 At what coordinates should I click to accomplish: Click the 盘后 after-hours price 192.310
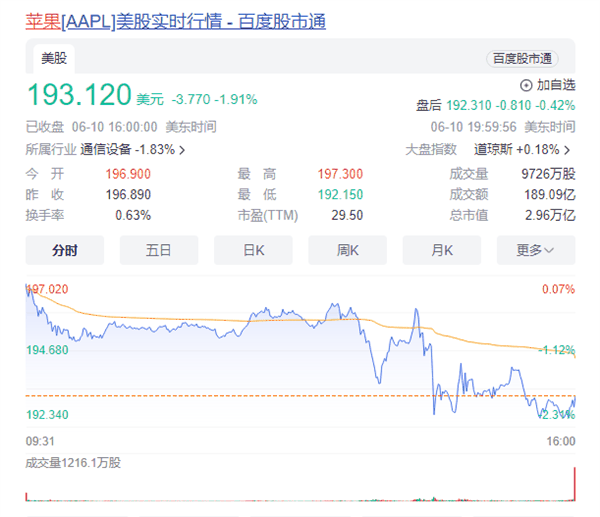[x=470, y=103]
